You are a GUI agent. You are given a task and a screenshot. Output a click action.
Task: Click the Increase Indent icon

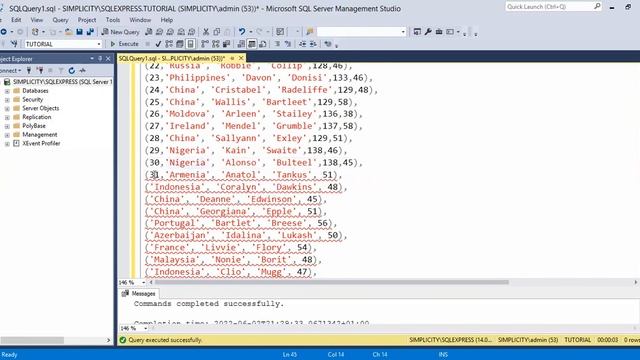pyautogui.click(x=313, y=44)
